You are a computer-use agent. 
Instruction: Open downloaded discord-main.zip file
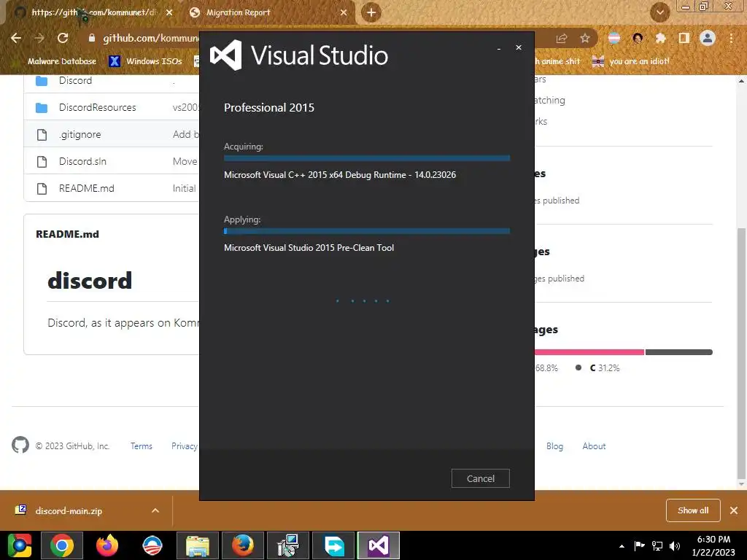coord(69,511)
